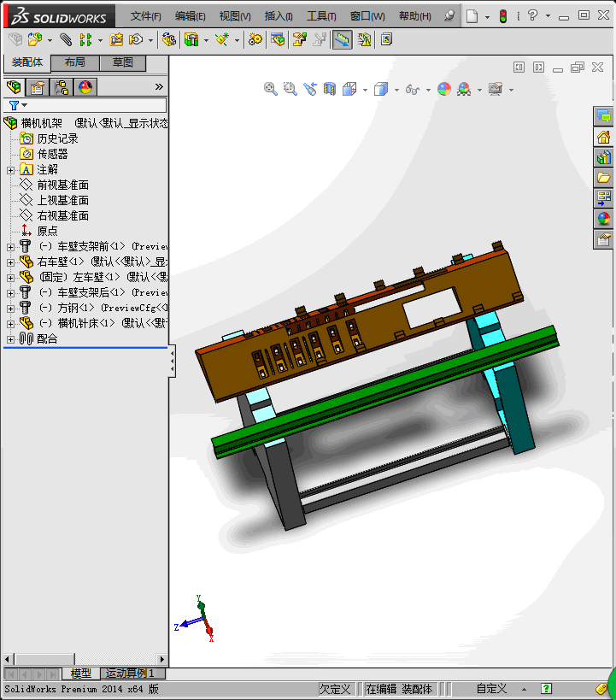Open the Smart Fasteners tool
Screen dimensions: 616x700
tap(116, 39)
